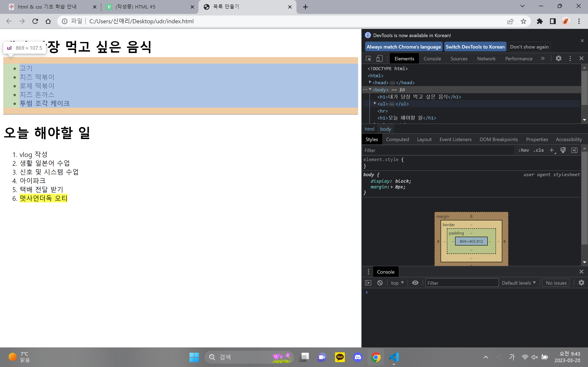
Task: Expand the head element node
Action: pos(370,82)
